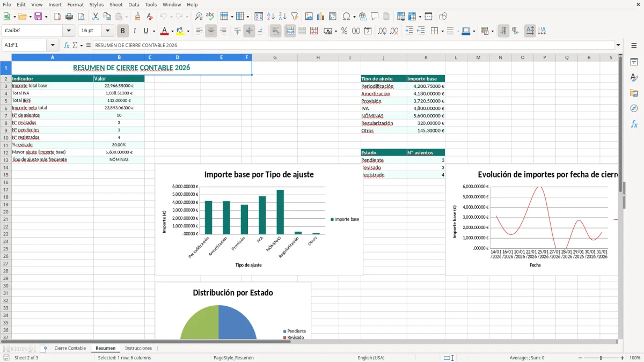
Task: Toggle Merge and Center Cells
Action: (x=290, y=31)
